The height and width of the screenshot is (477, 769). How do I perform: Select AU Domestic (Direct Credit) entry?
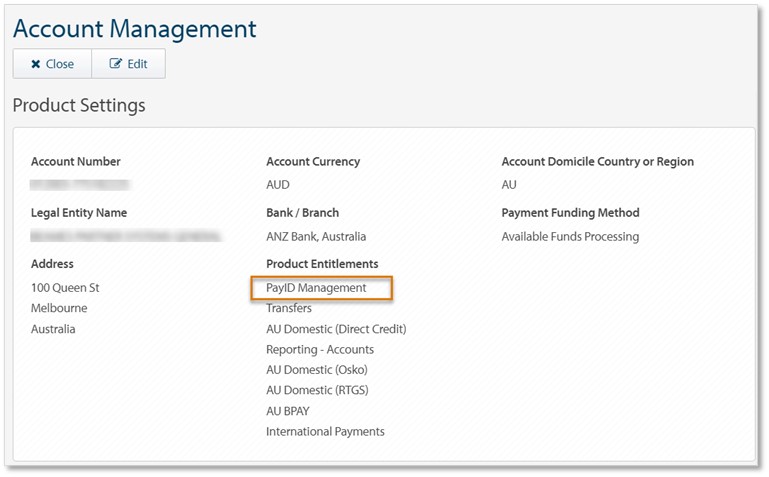[x=336, y=329]
